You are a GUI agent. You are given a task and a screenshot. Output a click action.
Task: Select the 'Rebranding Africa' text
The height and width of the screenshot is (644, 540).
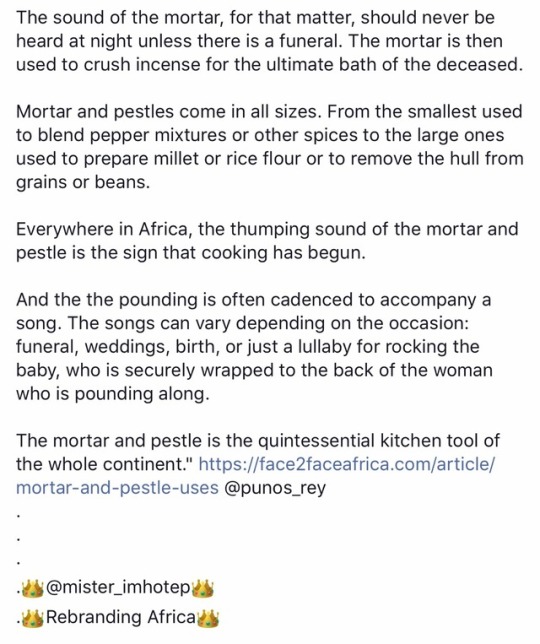click(x=121, y=617)
